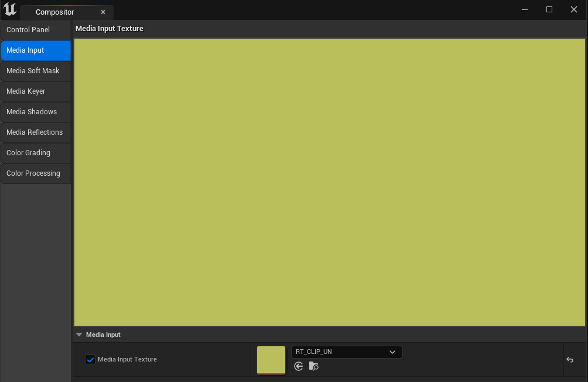Go to the Media Keyer tab

[x=35, y=91]
